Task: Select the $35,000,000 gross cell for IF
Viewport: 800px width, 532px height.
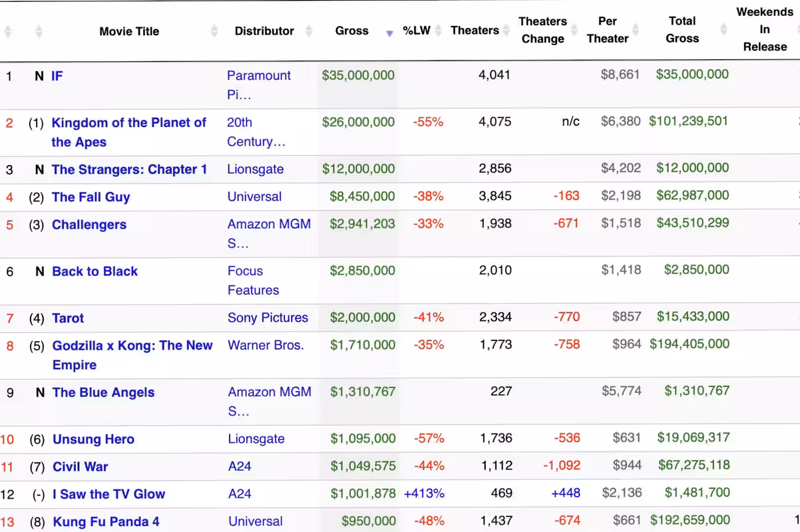Action: [x=358, y=75]
